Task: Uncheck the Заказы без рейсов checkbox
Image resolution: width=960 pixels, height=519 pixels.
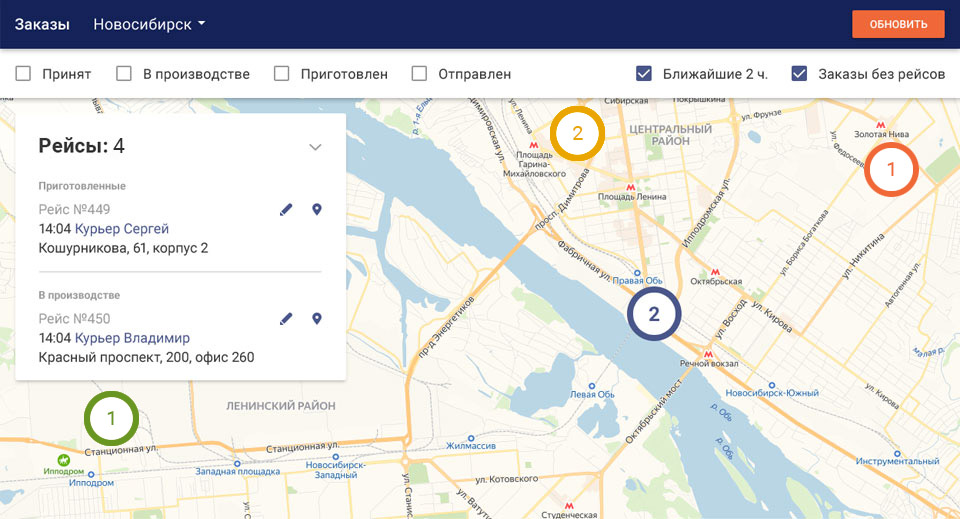Action: point(799,74)
